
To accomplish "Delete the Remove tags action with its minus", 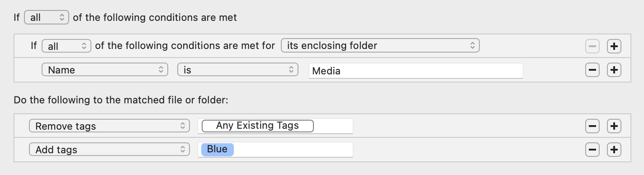I will [x=592, y=126].
